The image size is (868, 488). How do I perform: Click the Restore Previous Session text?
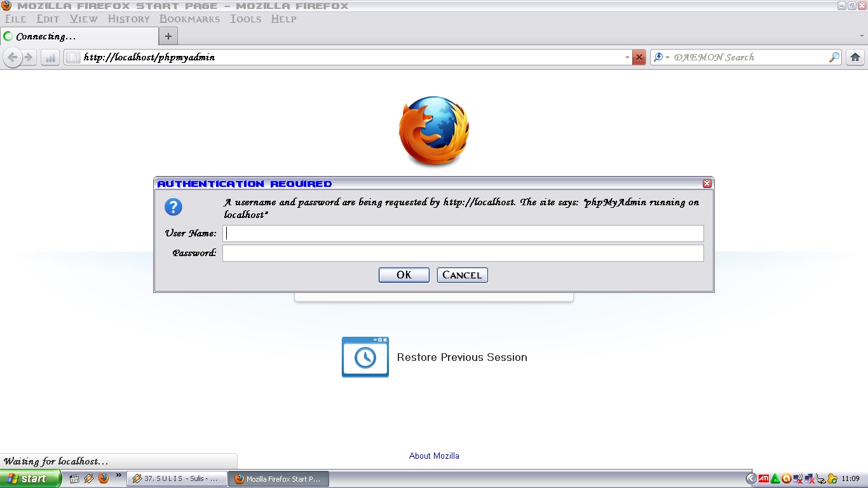coord(462,357)
